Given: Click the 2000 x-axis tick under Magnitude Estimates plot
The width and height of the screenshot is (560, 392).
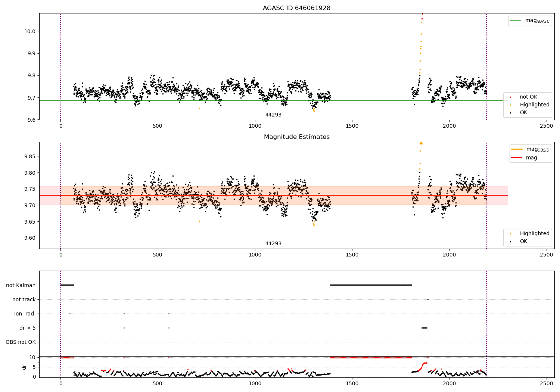Looking at the screenshot, I should [x=449, y=255].
